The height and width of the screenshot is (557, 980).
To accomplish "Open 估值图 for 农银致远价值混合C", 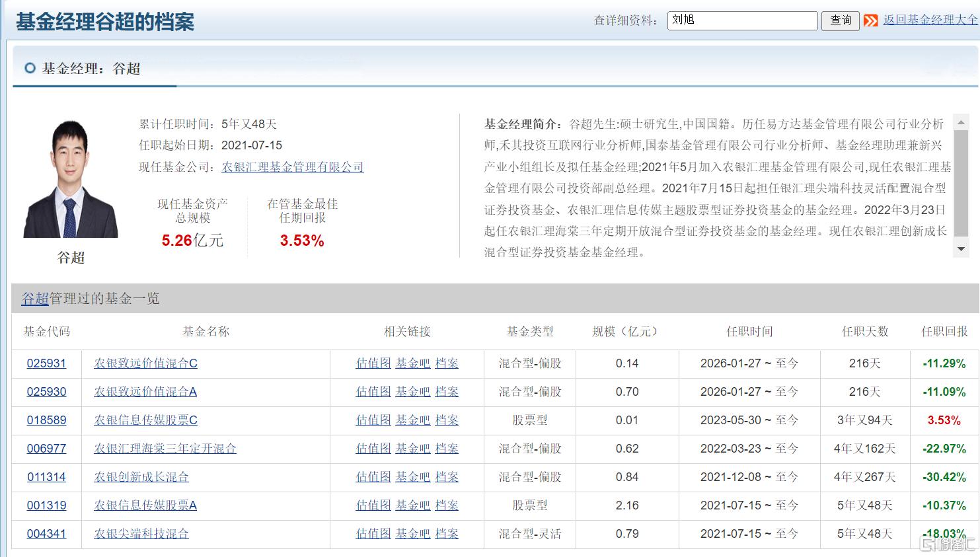I will point(373,363).
